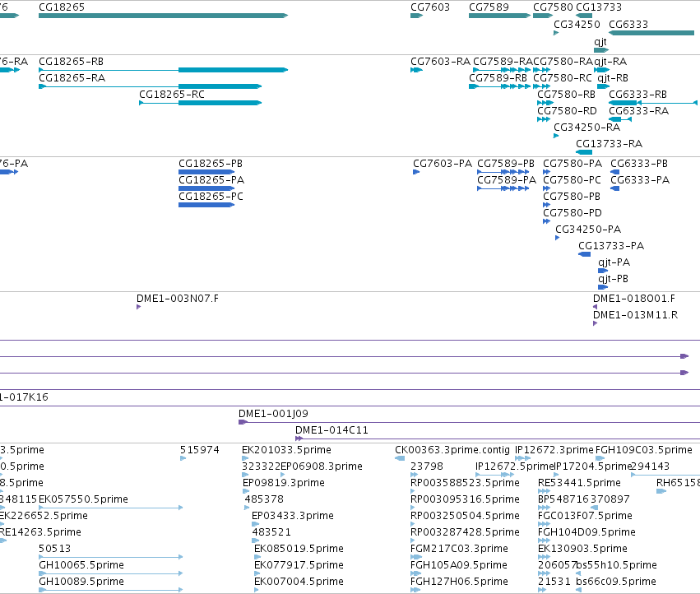
Task: Click BAC end DME1-018O01.F
Action: 595,307
